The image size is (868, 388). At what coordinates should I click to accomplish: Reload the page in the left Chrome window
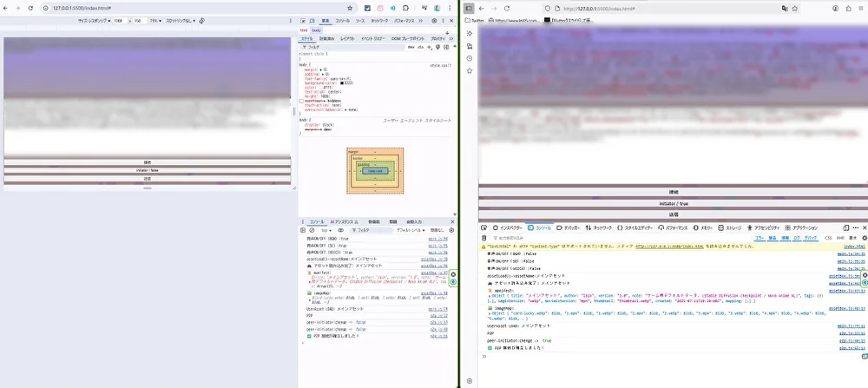pos(30,7)
